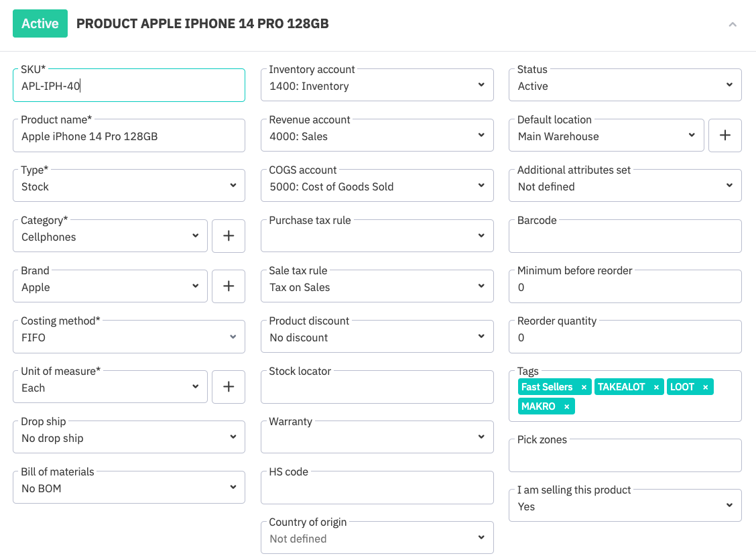Open the Status dropdown
756x560 pixels.
pyautogui.click(x=625, y=85)
